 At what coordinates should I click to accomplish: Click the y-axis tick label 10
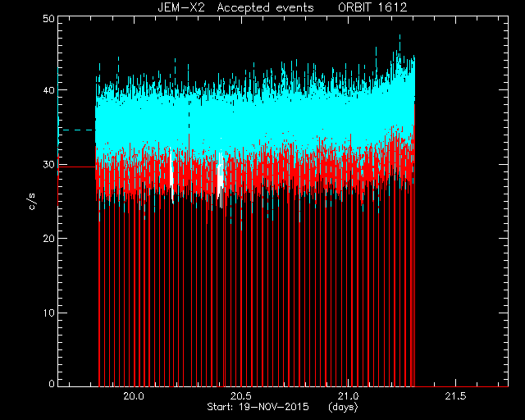click(48, 313)
